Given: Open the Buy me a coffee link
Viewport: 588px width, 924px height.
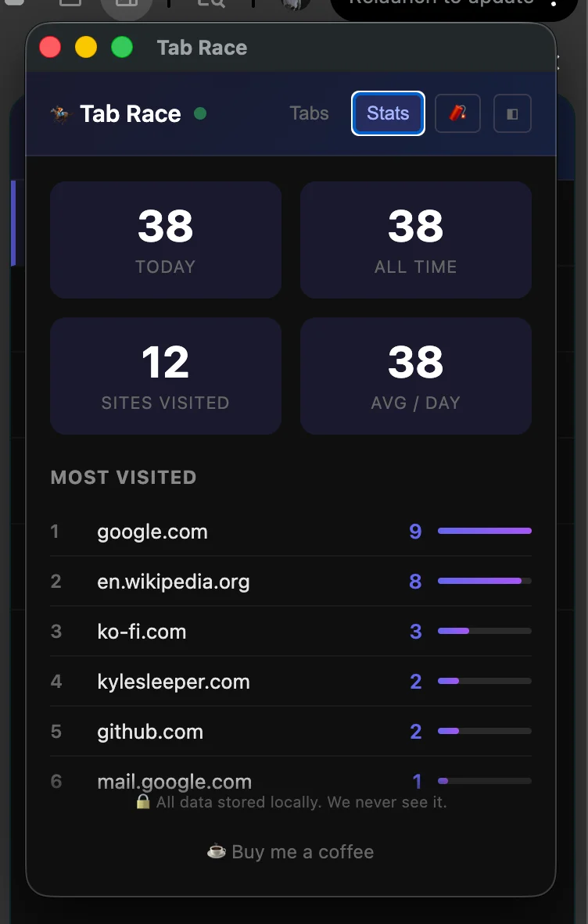Looking at the screenshot, I should tap(290, 851).
